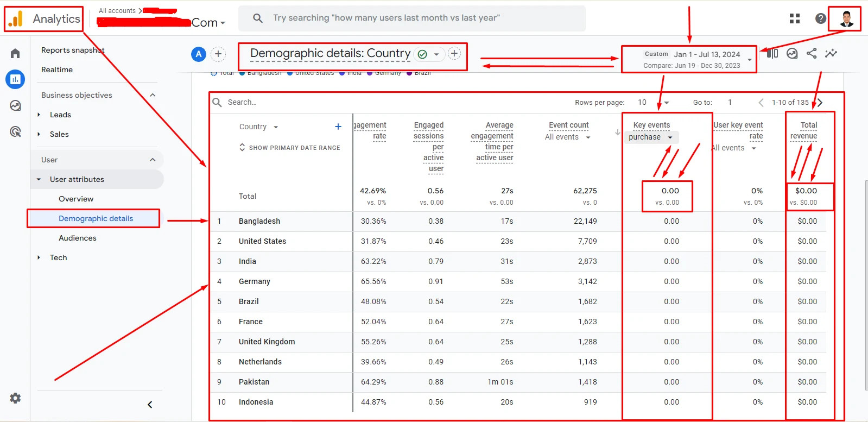Go to the next page of rows
Viewport: 868px width, 422px height.
coord(820,103)
